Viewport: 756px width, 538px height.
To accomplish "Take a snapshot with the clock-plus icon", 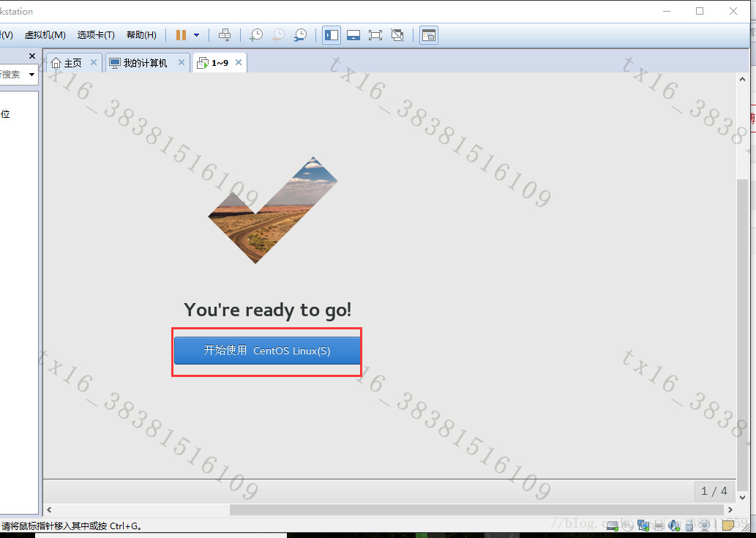I will tap(256, 35).
